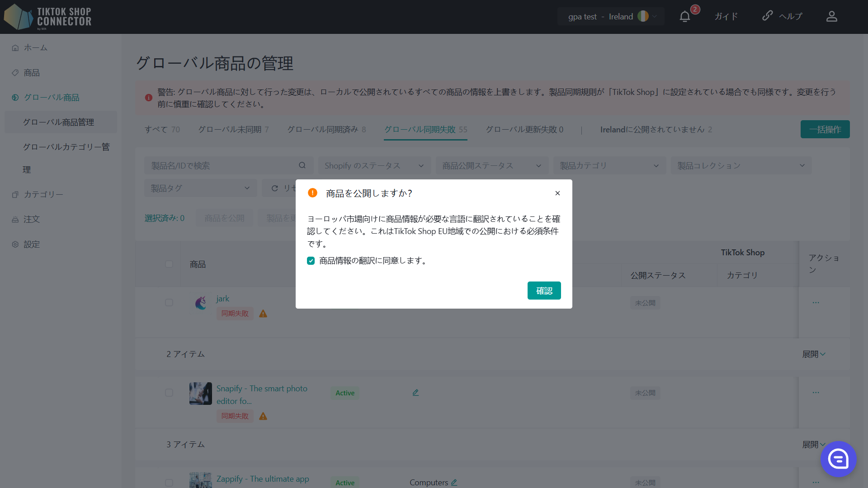Toggle the translation consent checkbox
The height and width of the screenshot is (488, 868).
tap(311, 261)
